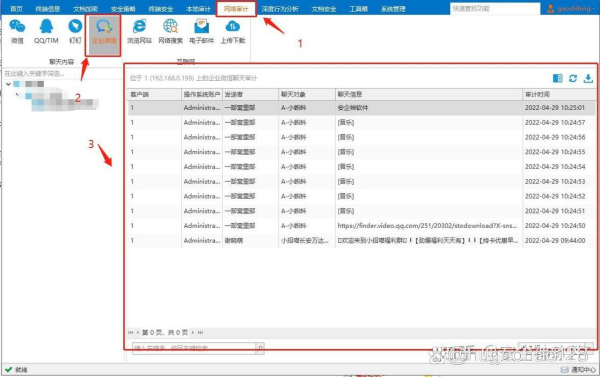Select the row timestamped 2022-04-29 10:24:55

(x=362, y=152)
